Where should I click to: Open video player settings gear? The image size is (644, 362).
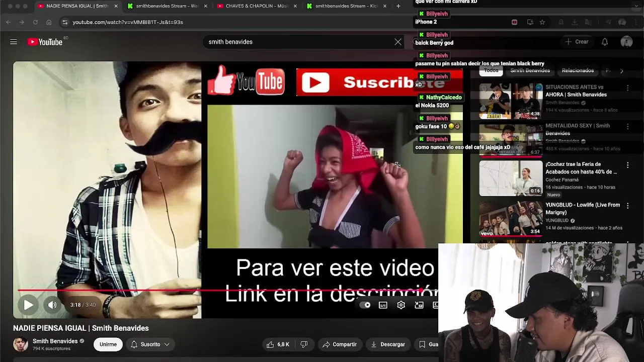point(401,305)
